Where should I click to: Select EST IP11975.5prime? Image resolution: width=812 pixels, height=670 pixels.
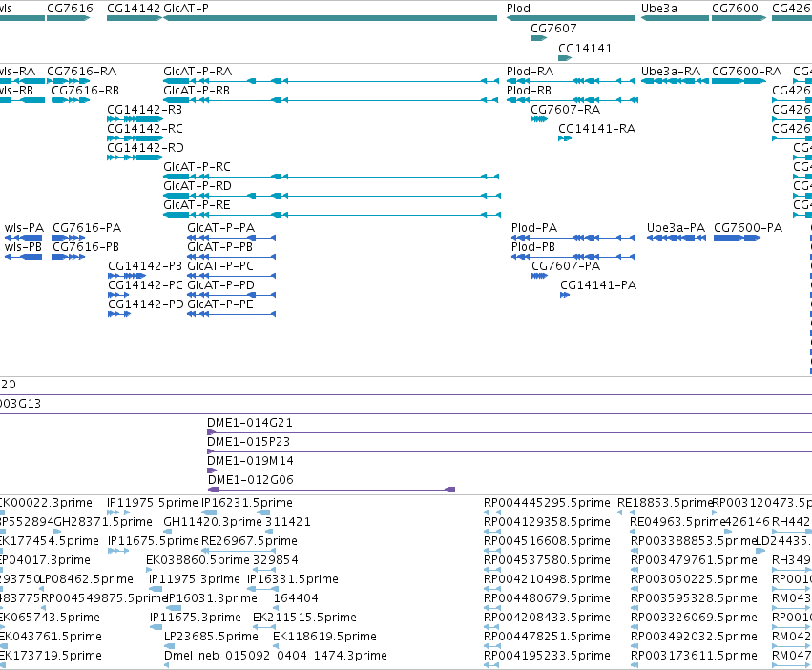pyautogui.click(x=153, y=503)
